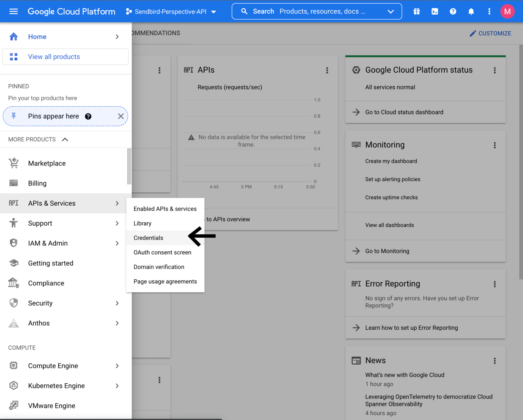
Task: Open the M user account avatar
Action: coord(507,11)
